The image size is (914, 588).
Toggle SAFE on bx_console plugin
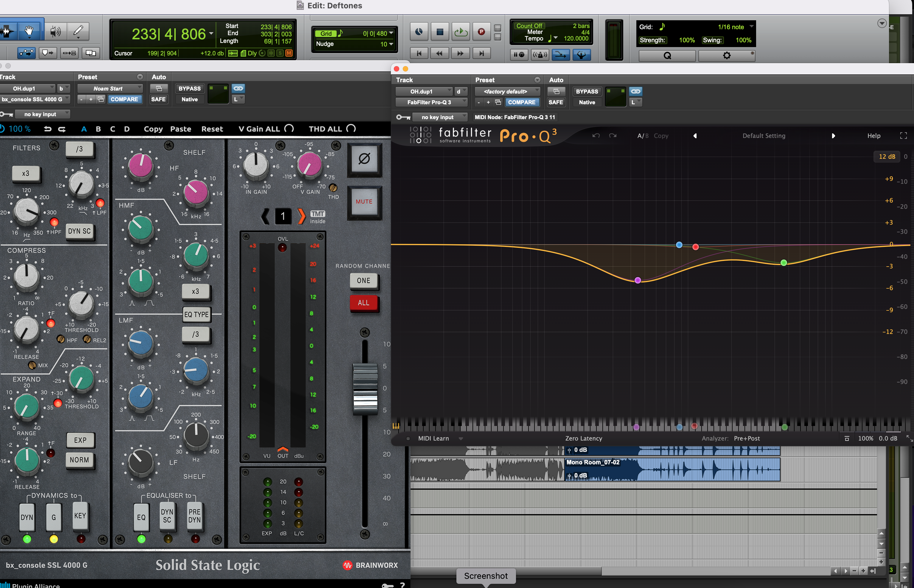pos(158,99)
